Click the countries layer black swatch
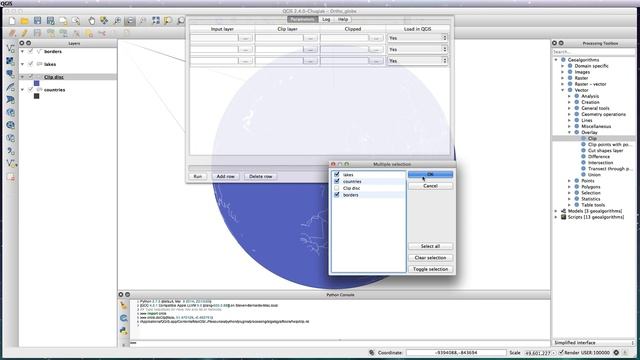Screen dimensions: 640x360 (x=37, y=96)
